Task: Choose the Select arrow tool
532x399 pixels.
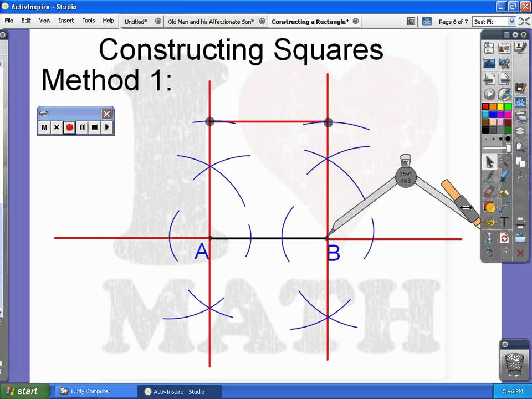Action: pyautogui.click(x=489, y=162)
